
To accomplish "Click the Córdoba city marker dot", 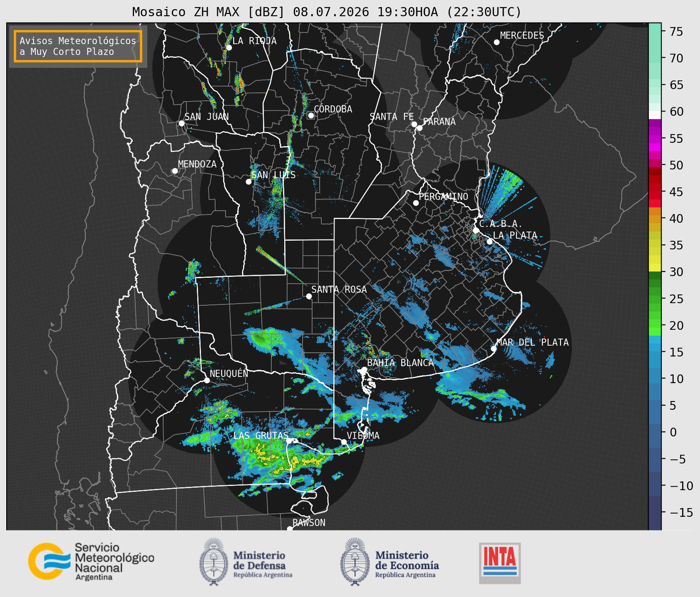I will (x=311, y=115).
